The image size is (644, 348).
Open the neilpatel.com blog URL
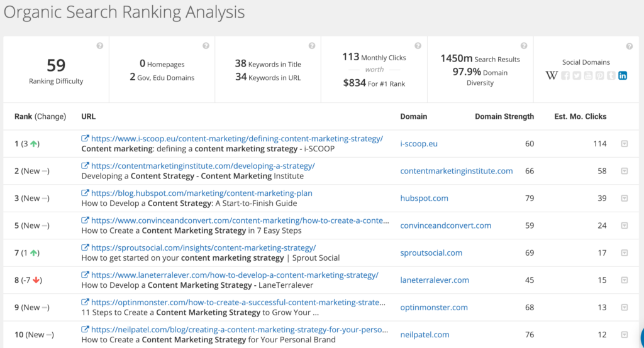(240, 330)
